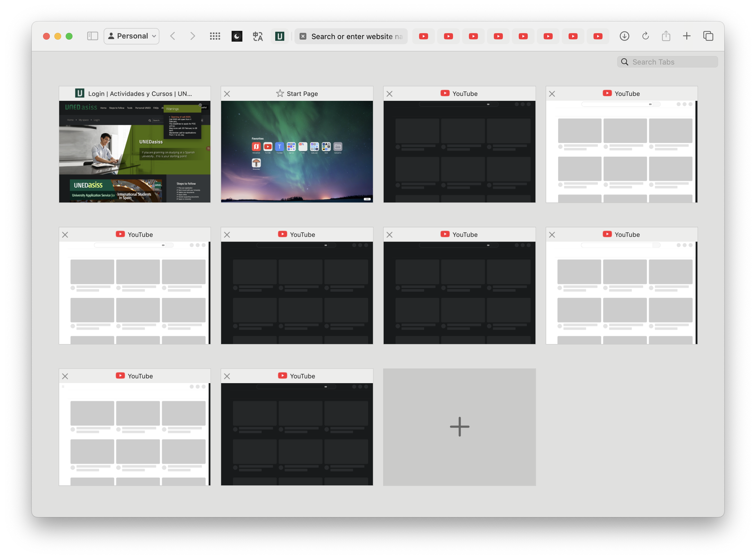This screenshot has height=559, width=756.
Task: Click the reload page icon
Action: click(645, 36)
